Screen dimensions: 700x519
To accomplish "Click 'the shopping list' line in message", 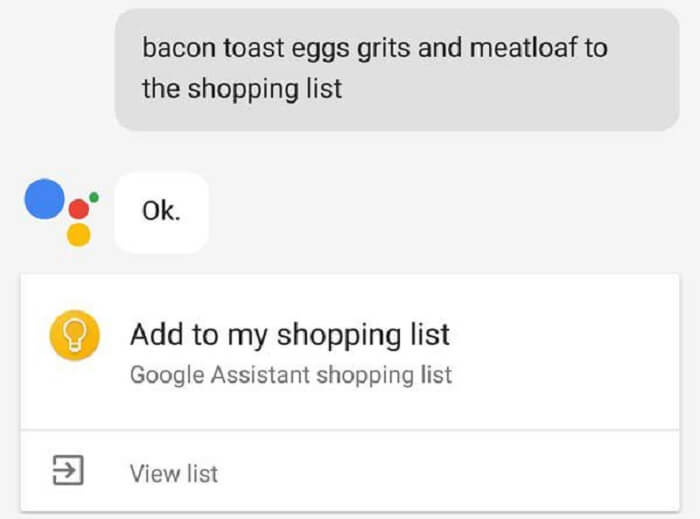I will [242, 89].
